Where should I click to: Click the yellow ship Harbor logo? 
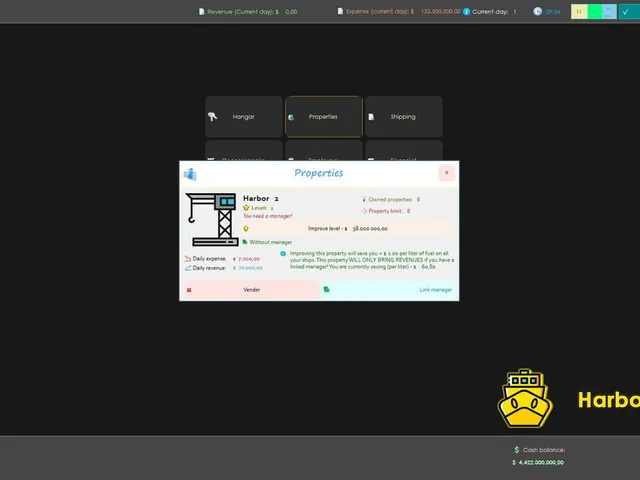(x=525, y=398)
